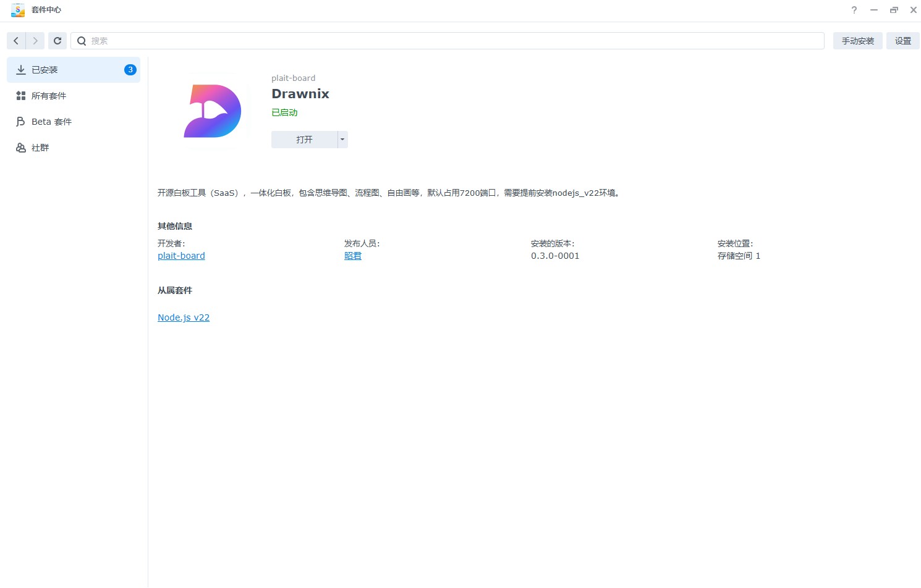The height and width of the screenshot is (588, 921).
Task: Switch to Beta 套件 section
Action: [x=51, y=122]
